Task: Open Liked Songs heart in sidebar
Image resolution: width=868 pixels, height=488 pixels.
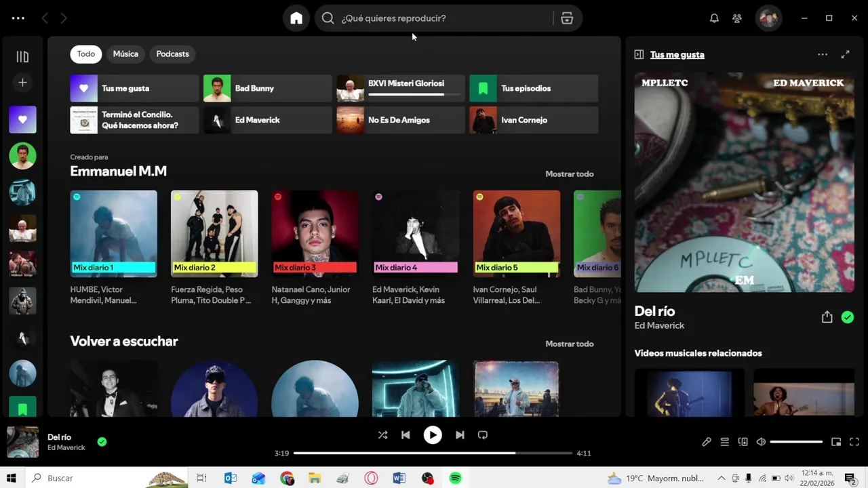Action: 22,119
